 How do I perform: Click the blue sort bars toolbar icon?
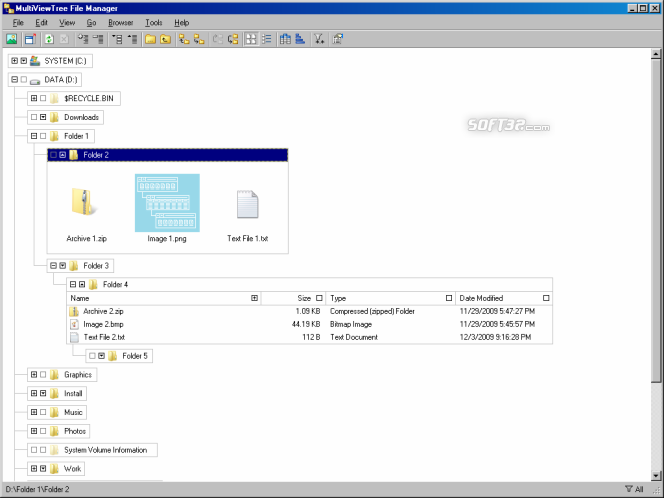300,39
